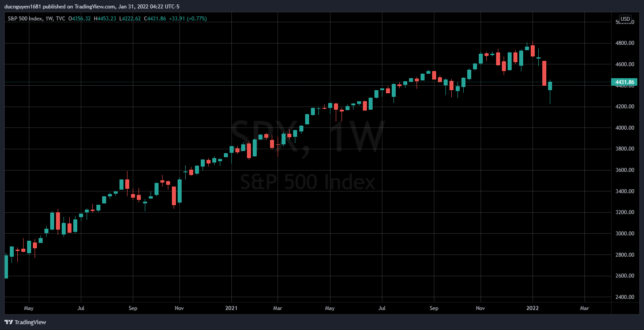Viewport: 644px width, 330px height.
Task: Click the low value L4222.62
Action: click(131, 19)
